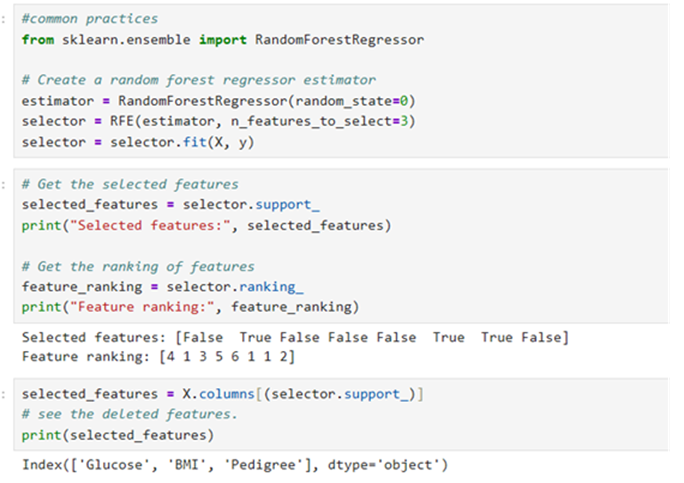Click the print "Feature ranking:" statement
This screenshot has height=483, width=684.
190,306
